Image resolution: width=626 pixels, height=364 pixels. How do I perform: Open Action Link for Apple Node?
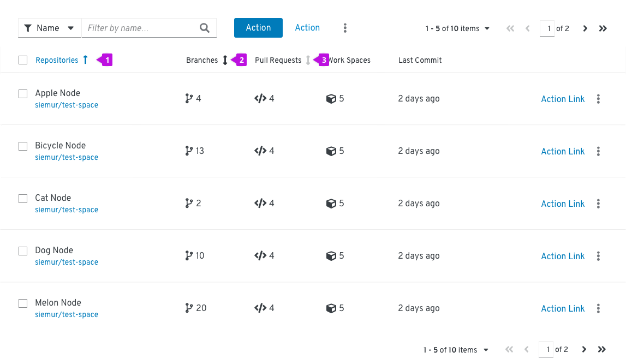[x=563, y=99]
